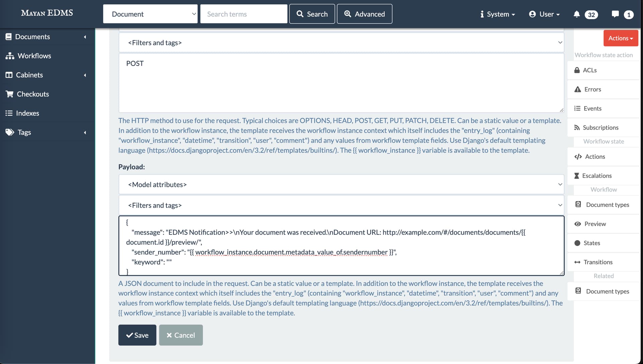Open notifications bell icon
The image size is (643, 364).
tap(577, 14)
